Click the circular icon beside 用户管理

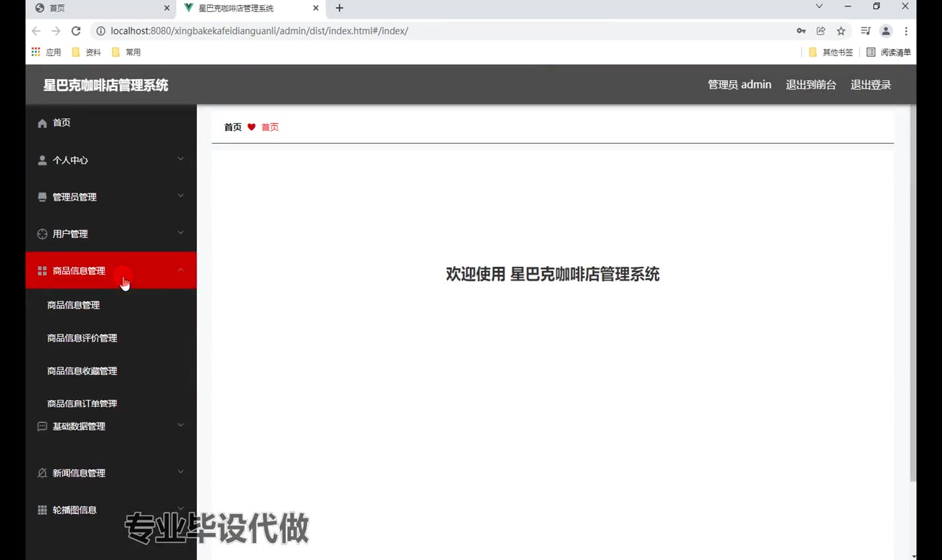click(42, 234)
